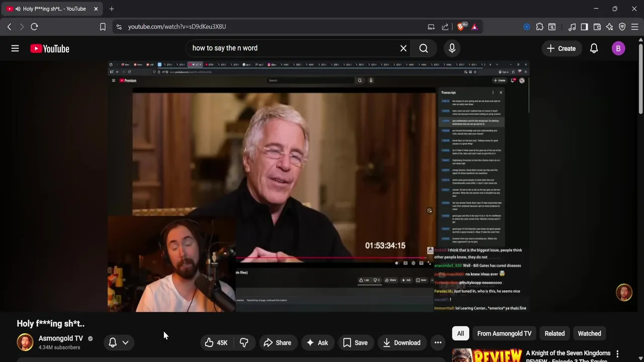Open browser main menu

pos(634,27)
